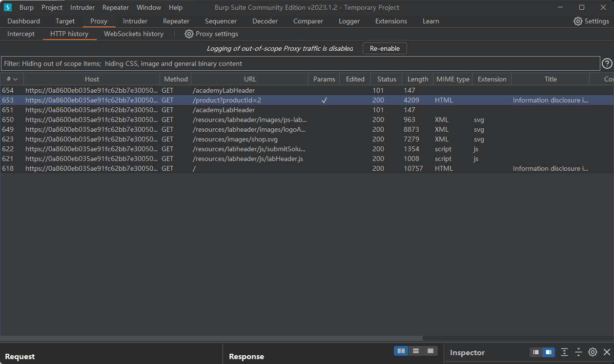The width and height of the screenshot is (614, 364).
Task: Sort by the Status column header
Action: point(387,79)
